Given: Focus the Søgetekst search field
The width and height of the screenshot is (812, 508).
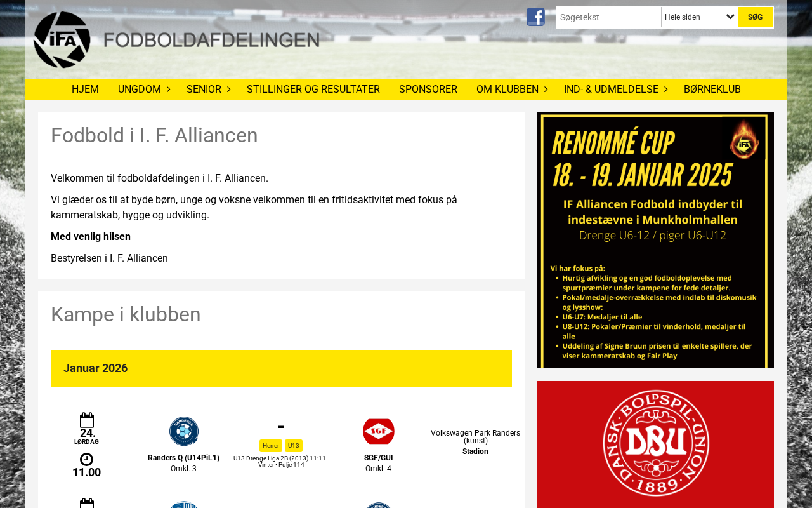Looking at the screenshot, I should (x=609, y=17).
